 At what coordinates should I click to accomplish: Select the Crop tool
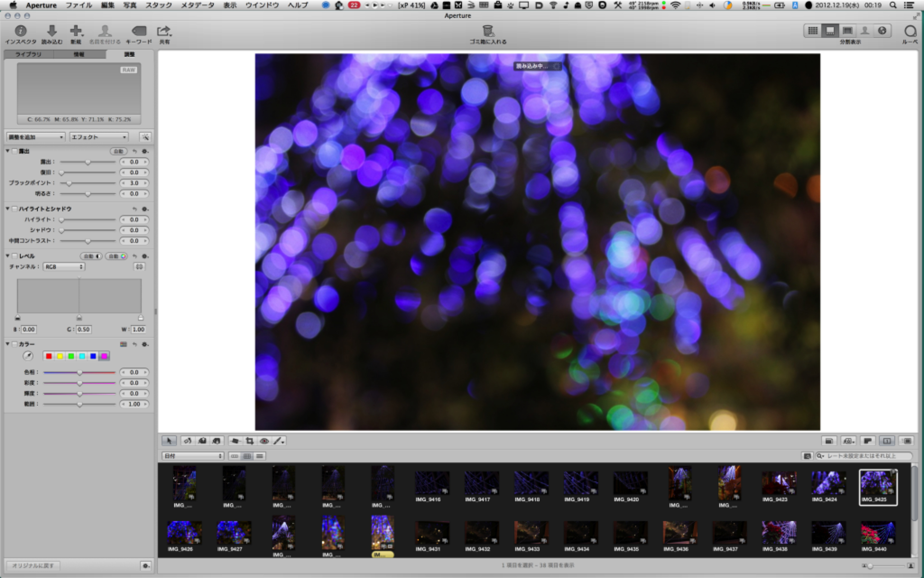(x=249, y=441)
